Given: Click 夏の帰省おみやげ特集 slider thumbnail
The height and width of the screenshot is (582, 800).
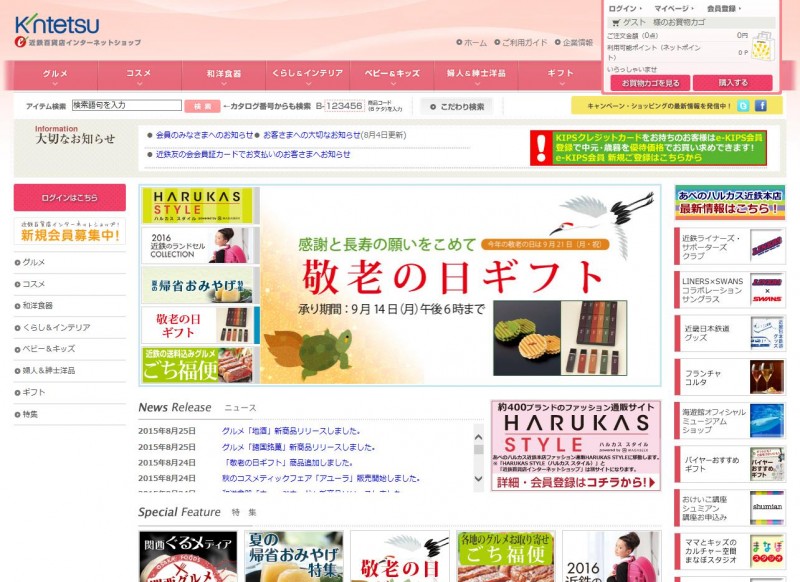Looking at the screenshot, I should 201,285.
